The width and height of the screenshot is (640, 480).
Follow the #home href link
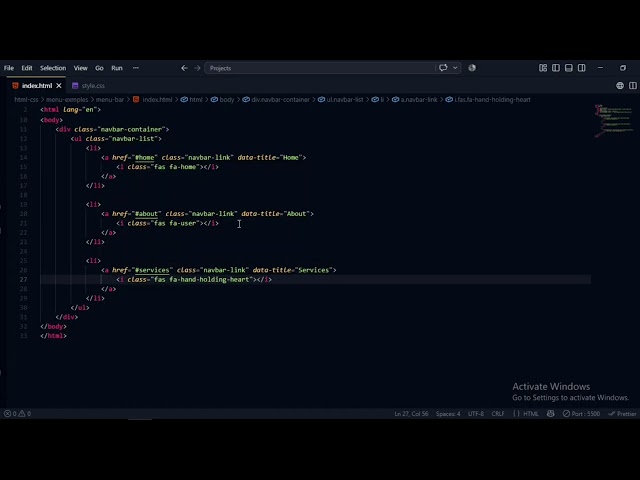[145, 158]
